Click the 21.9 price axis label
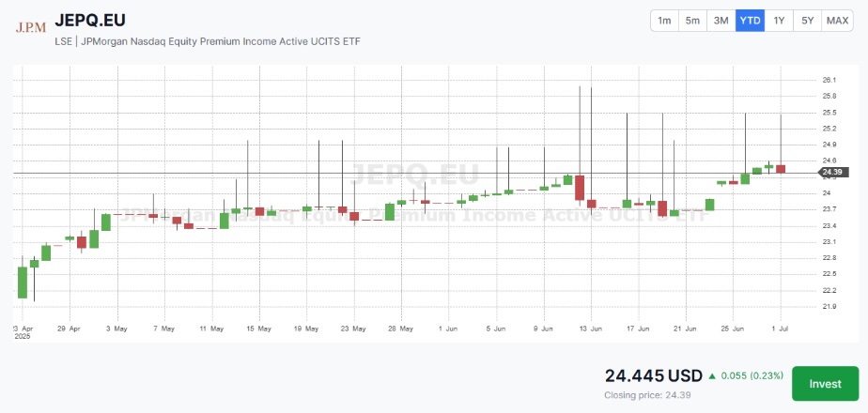The height and width of the screenshot is (413, 868). [829, 306]
